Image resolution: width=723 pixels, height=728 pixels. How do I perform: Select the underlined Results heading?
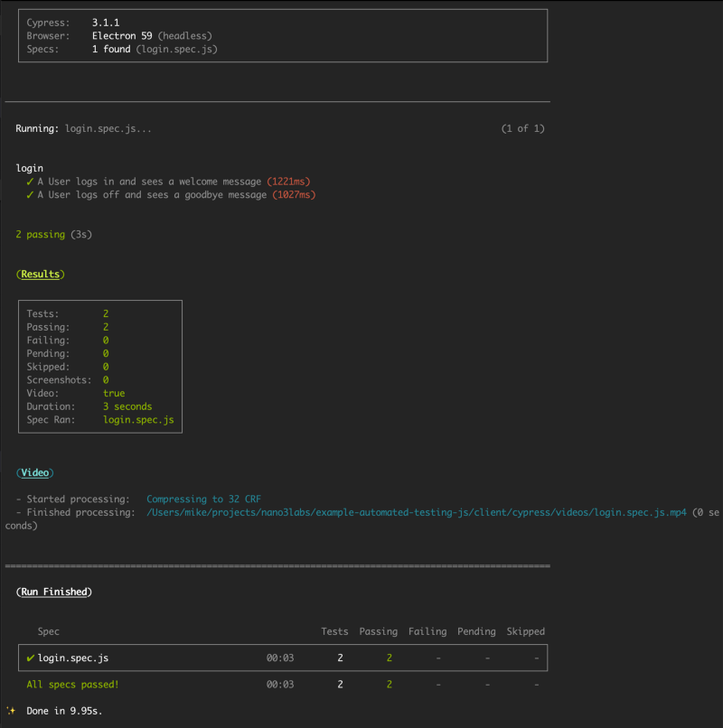pos(41,275)
